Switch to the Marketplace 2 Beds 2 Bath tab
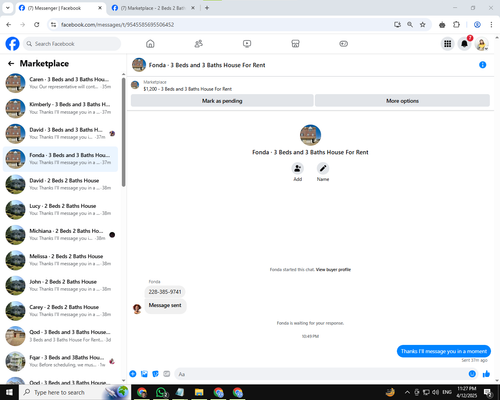Screen dimensions: 500x400 tap(153, 8)
